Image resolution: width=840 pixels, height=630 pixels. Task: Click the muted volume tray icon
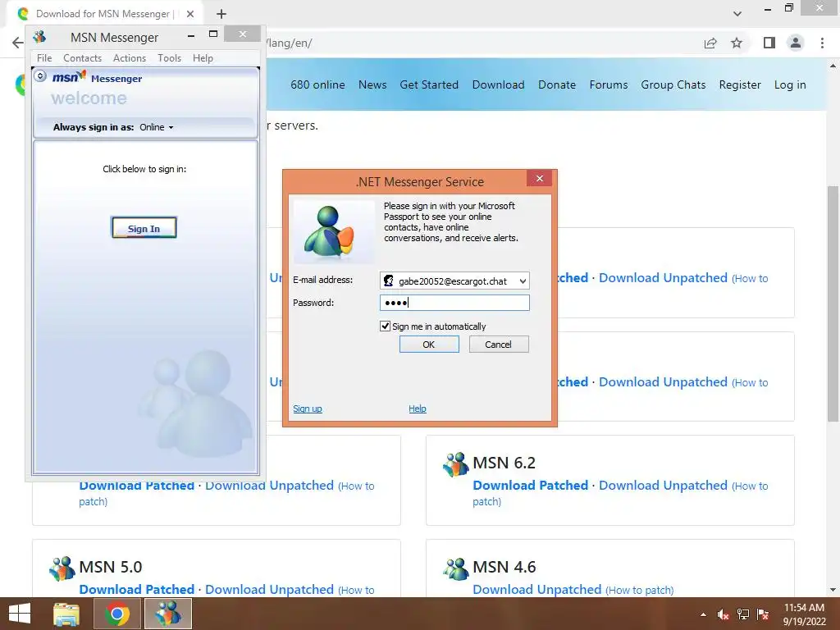pos(723,614)
